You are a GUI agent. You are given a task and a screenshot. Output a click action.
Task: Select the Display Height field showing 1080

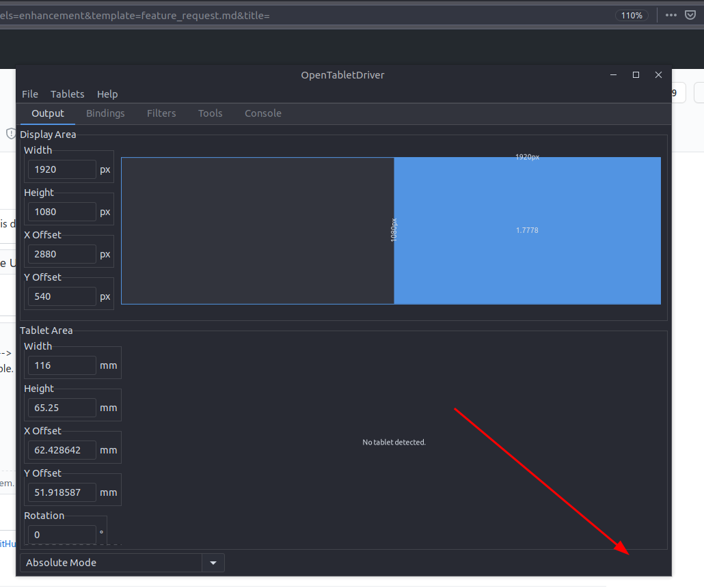point(61,211)
